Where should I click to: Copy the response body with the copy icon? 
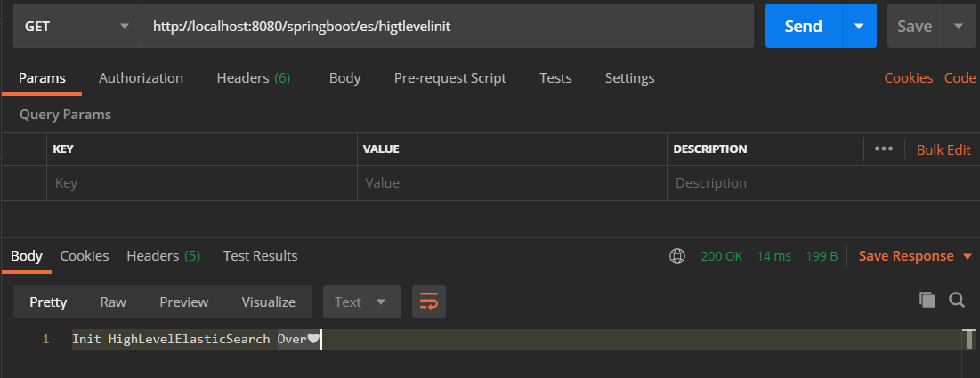pyautogui.click(x=927, y=301)
